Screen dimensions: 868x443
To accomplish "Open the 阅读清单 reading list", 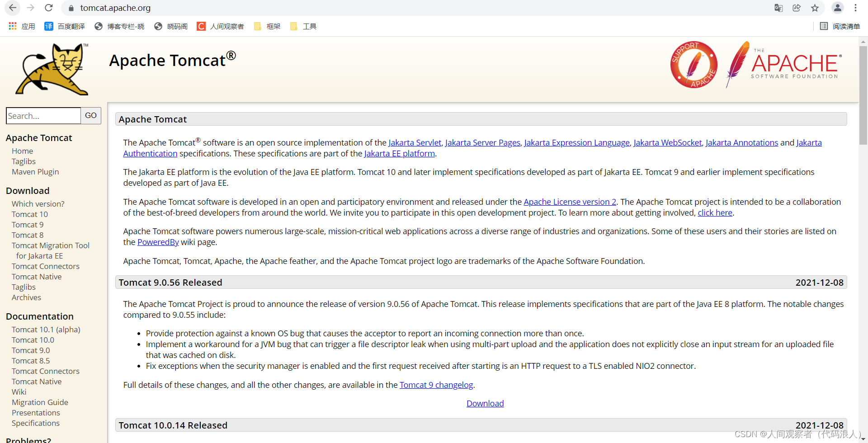I will (840, 26).
